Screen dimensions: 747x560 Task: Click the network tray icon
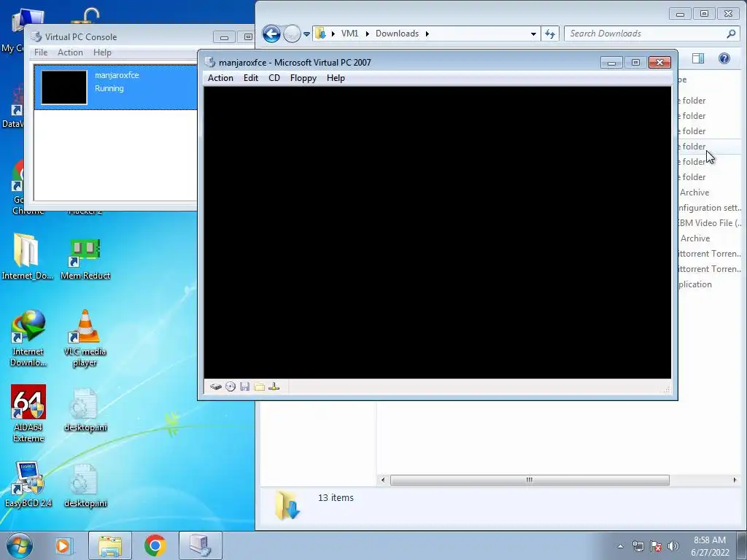coord(638,546)
